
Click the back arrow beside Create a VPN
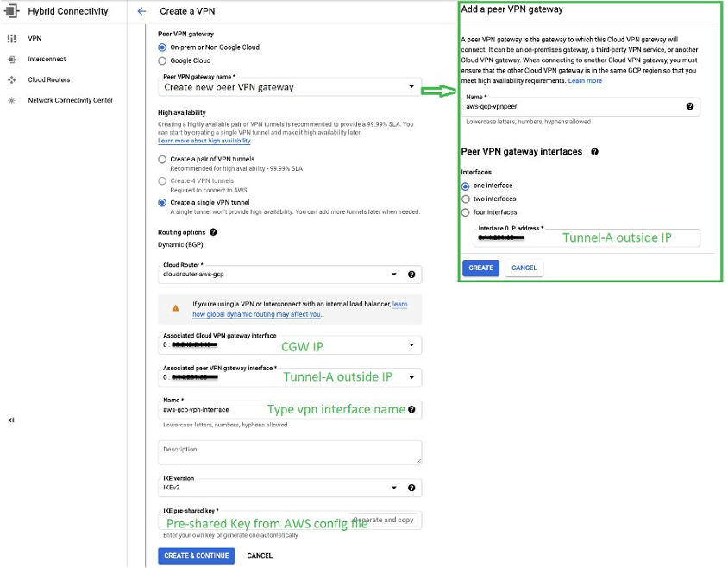[141, 12]
